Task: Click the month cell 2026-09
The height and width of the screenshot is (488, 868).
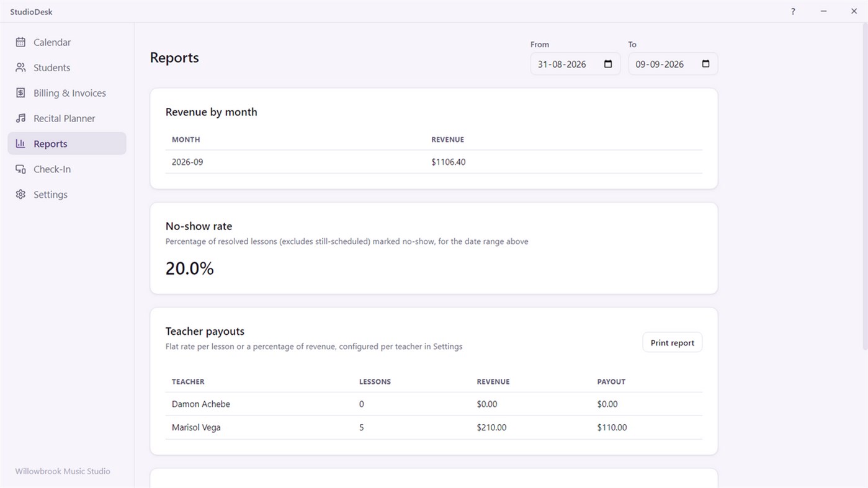Action: pos(187,162)
